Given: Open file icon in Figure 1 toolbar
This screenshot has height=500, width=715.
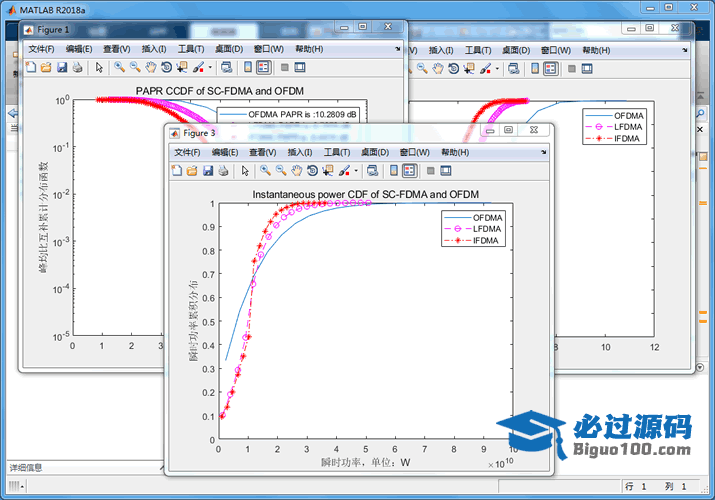Looking at the screenshot, I should 46,68.
